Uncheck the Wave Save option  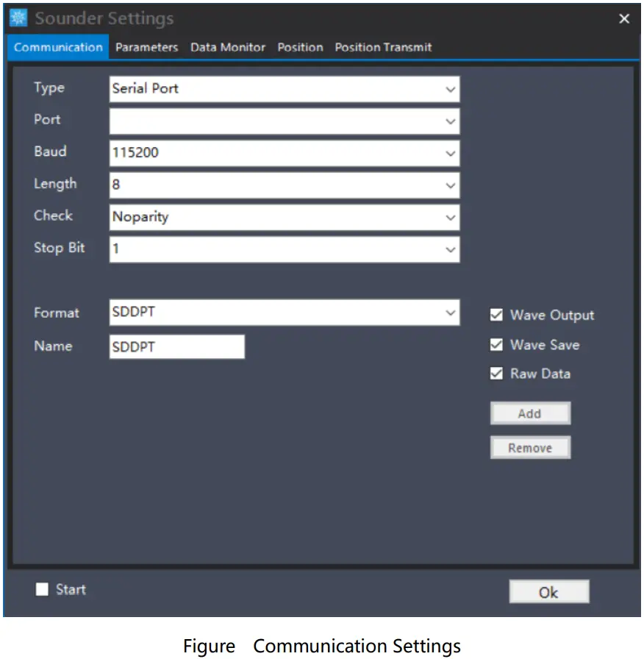pos(496,344)
